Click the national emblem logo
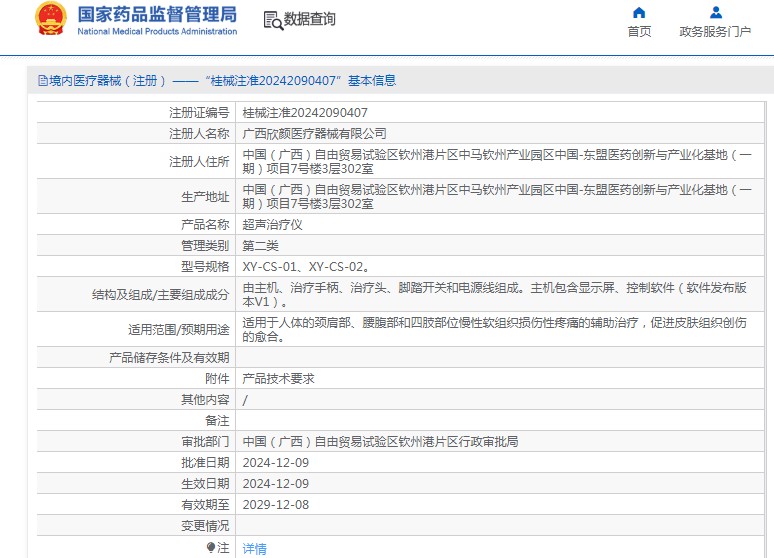Viewport: 774px width, 558px height. pos(50,19)
